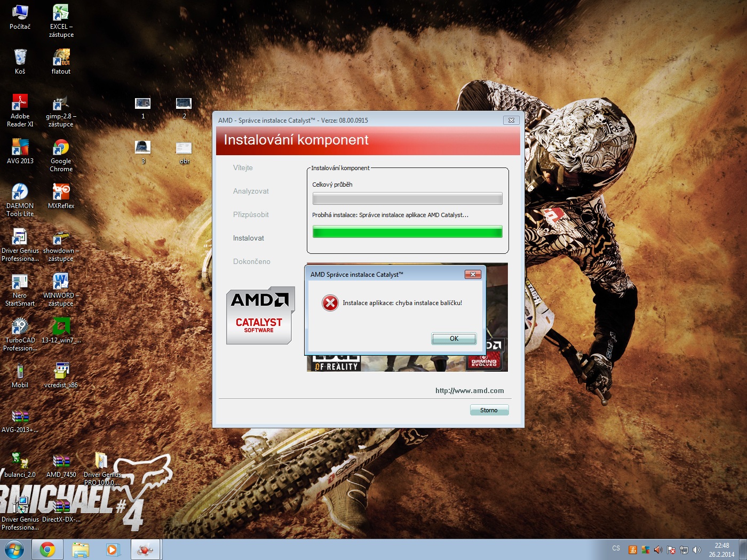Click the AMD Catalyst Software logo
The image size is (747, 560).
260,316
